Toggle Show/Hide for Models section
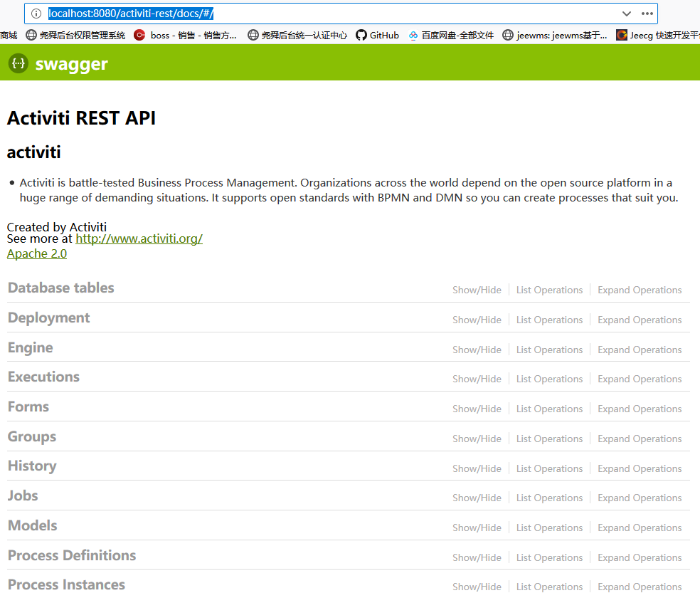700x598 pixels. 477,527
